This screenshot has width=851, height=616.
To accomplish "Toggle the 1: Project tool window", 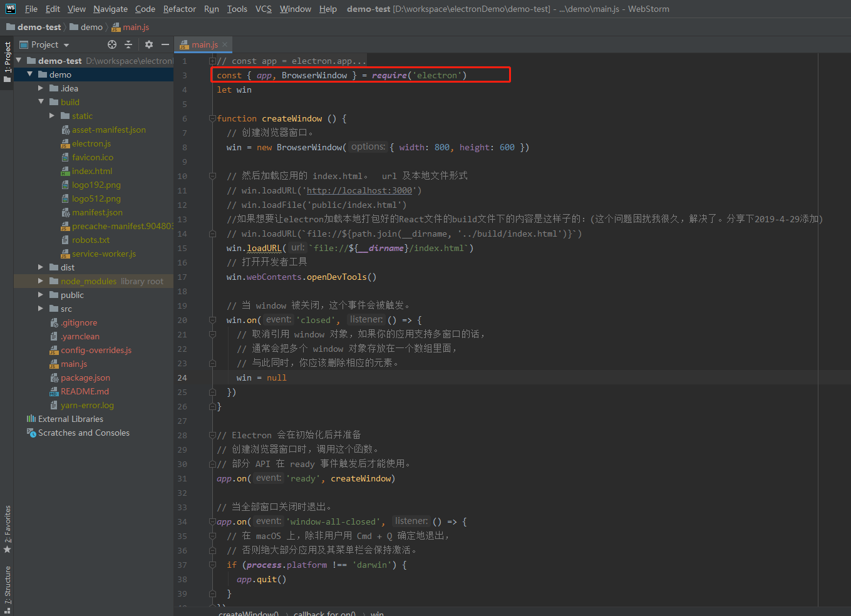I will [x=7, y=63].
